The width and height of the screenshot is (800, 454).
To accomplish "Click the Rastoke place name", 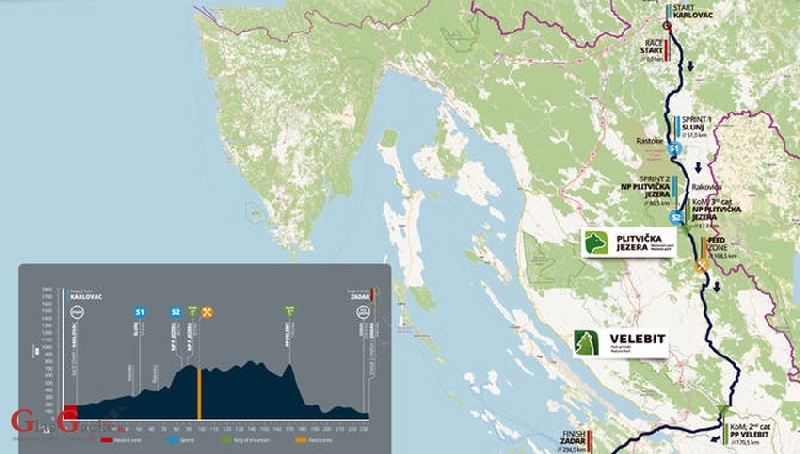I will pos(650,141).
